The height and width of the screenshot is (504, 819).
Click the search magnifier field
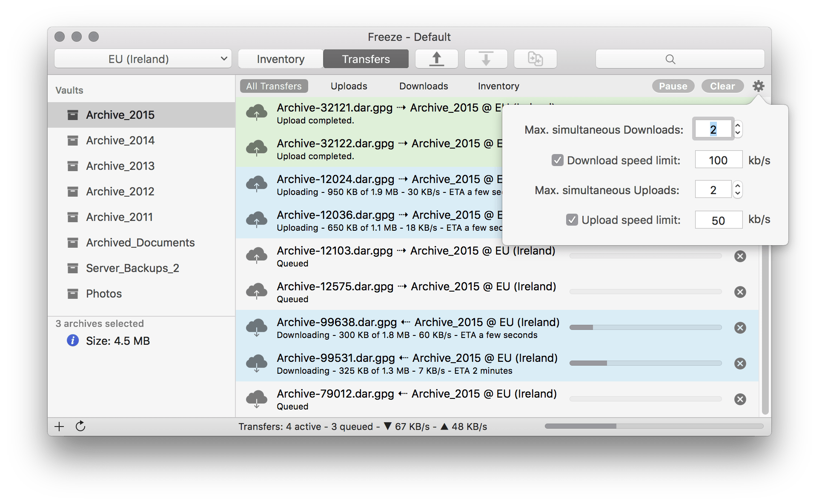coord(670,59)
